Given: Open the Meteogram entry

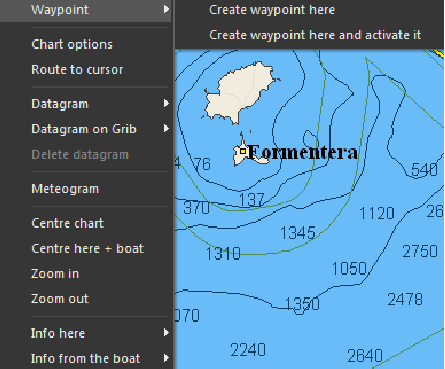Looking at the screenshot, I should pos(65,189).
